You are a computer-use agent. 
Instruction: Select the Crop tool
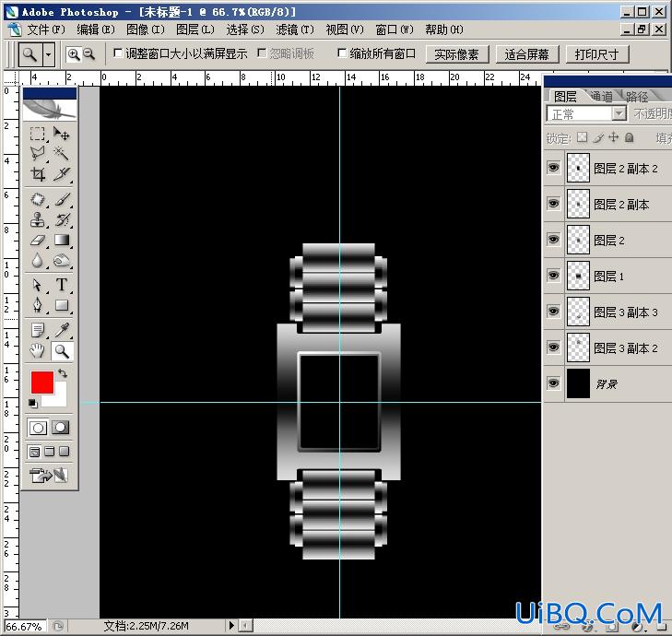(x=37, y=173)
